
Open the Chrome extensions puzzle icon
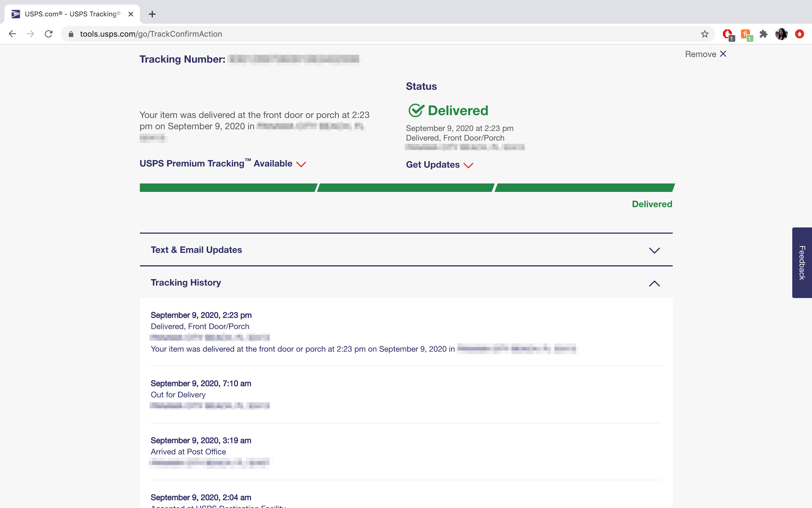pyautogui.click(x=763, y=34)
